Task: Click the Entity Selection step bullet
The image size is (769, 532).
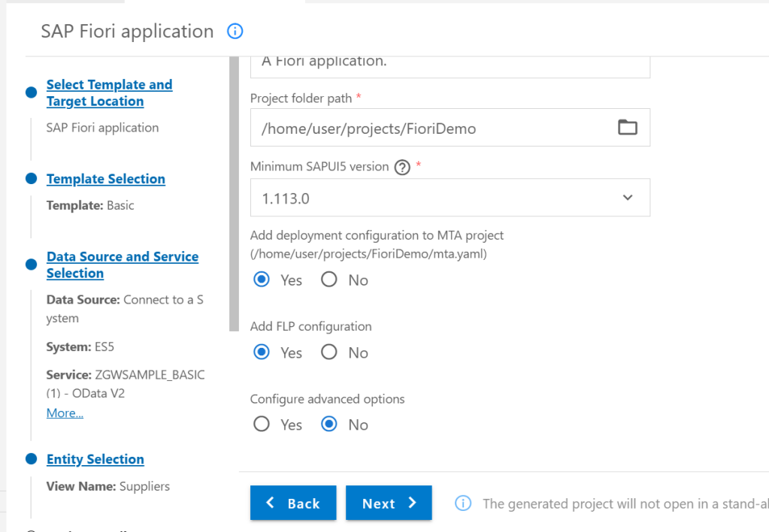Action: pyautogui.click(x=31, y=459)
